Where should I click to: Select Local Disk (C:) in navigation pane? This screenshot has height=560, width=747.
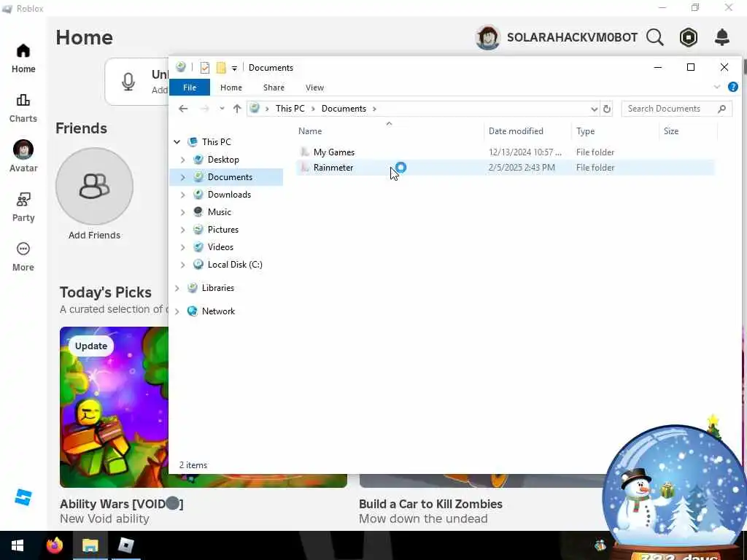tap(235, 265)
